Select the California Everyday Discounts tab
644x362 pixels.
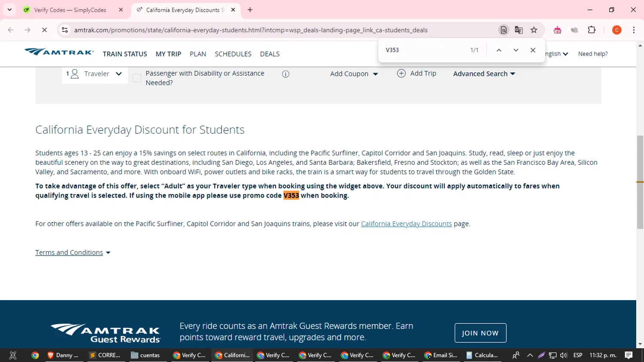(x=185, y=10)
